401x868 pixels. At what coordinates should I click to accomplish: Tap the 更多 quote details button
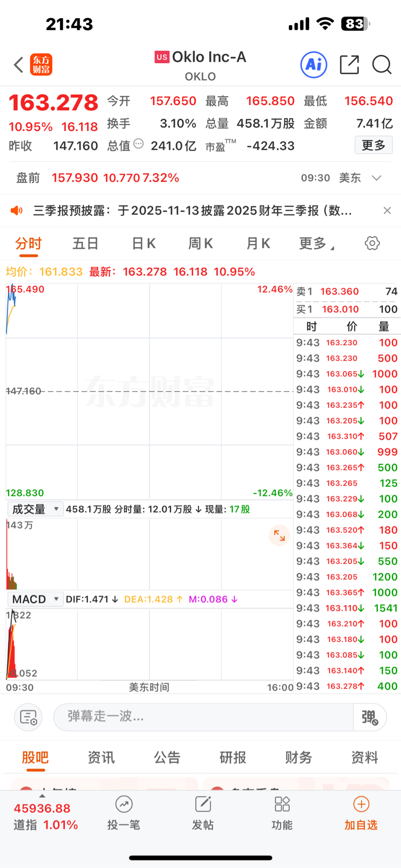tap(373, 145)
